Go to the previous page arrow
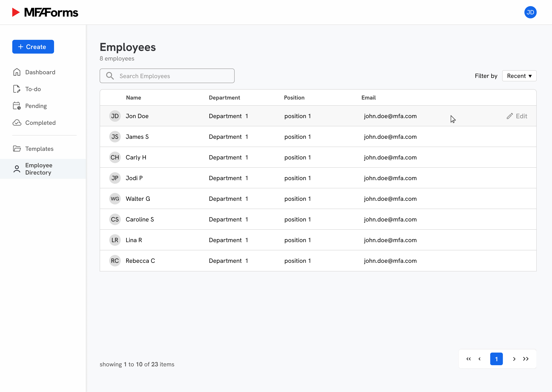 (x=480, y=359)
